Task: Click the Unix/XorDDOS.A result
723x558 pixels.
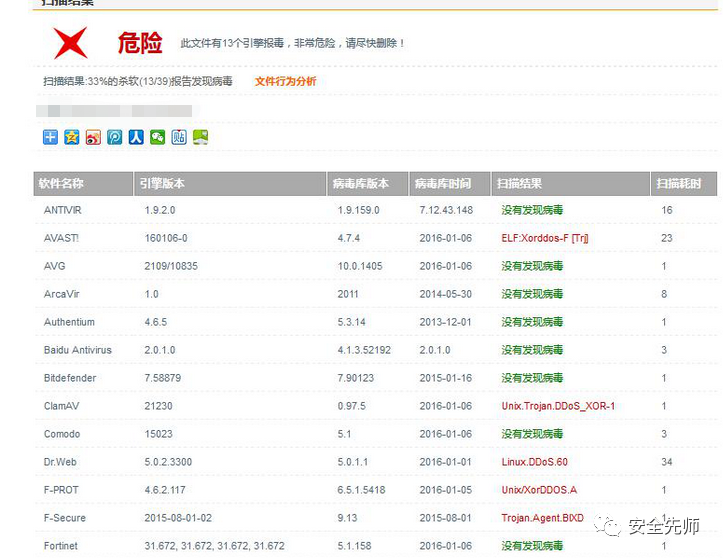Action: [539, 490]
